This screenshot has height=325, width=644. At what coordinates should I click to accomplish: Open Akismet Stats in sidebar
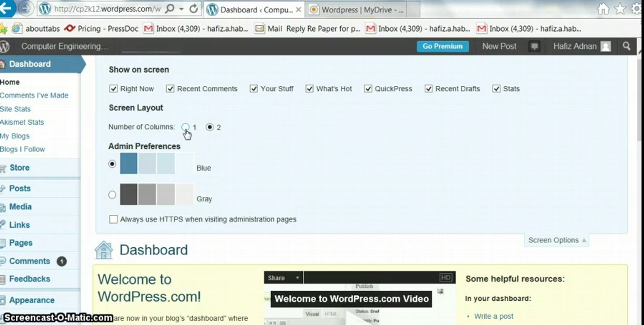point(22,122)
